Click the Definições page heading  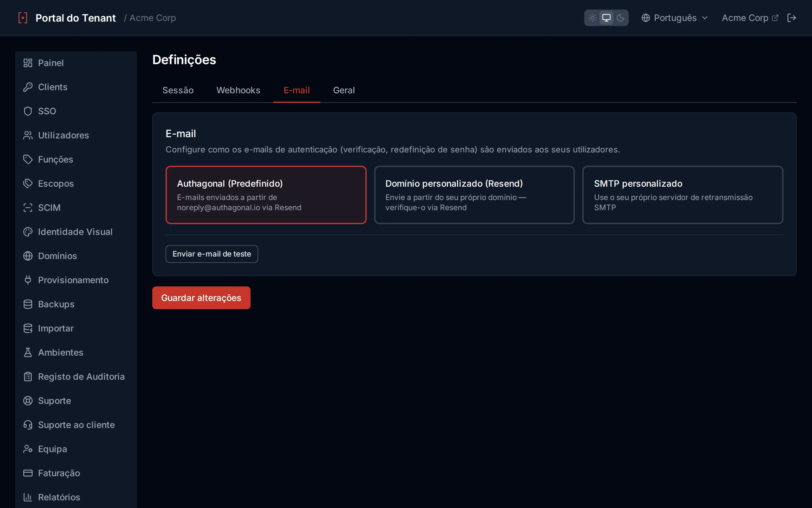pyautogui.click(x=184, y=60)
